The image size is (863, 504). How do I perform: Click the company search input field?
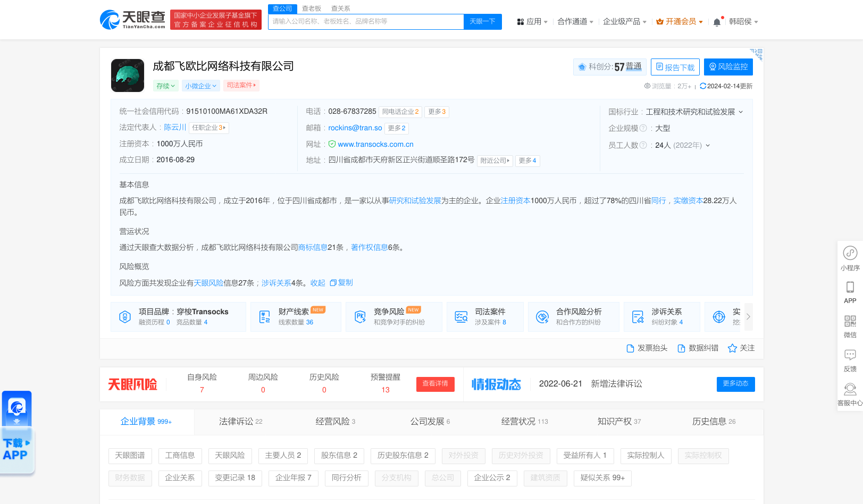[366, 22]
